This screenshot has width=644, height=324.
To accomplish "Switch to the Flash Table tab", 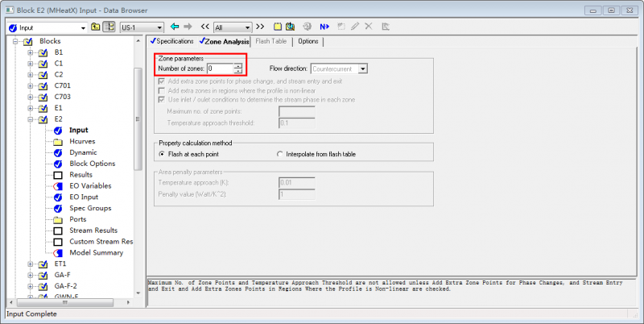I will (271, 41).
